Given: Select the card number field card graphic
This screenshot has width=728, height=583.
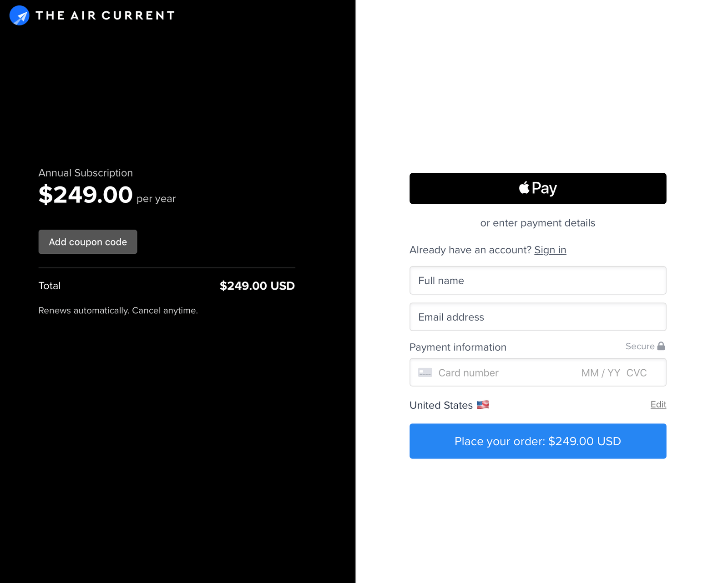Looking at the screenshot, I should (425, 372).
